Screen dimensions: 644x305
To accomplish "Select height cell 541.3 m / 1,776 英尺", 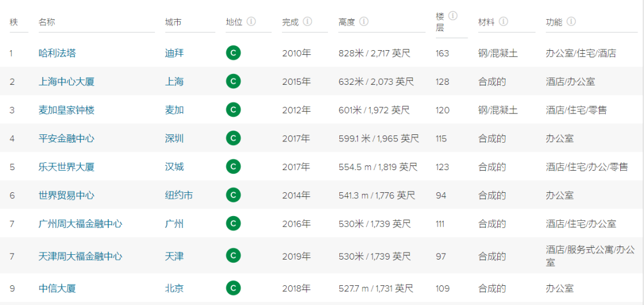I will pyautogui.click(x=377, y=195).
